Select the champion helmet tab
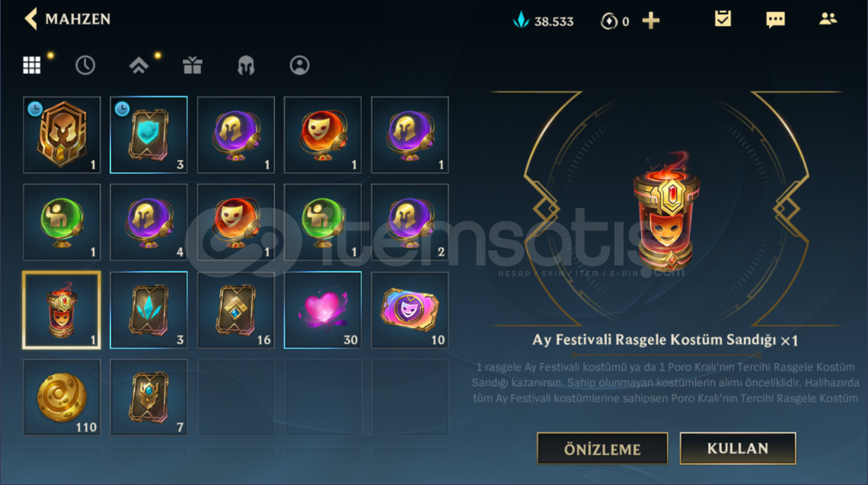This screenshot has width=868, height=485. 246,65
